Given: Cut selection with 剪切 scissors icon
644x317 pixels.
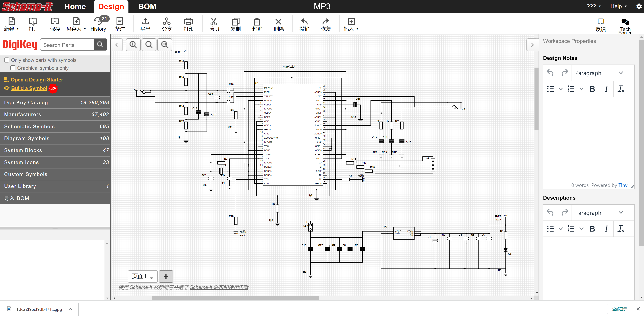Looking at the screenshot, I should click(x=214, y=21).
